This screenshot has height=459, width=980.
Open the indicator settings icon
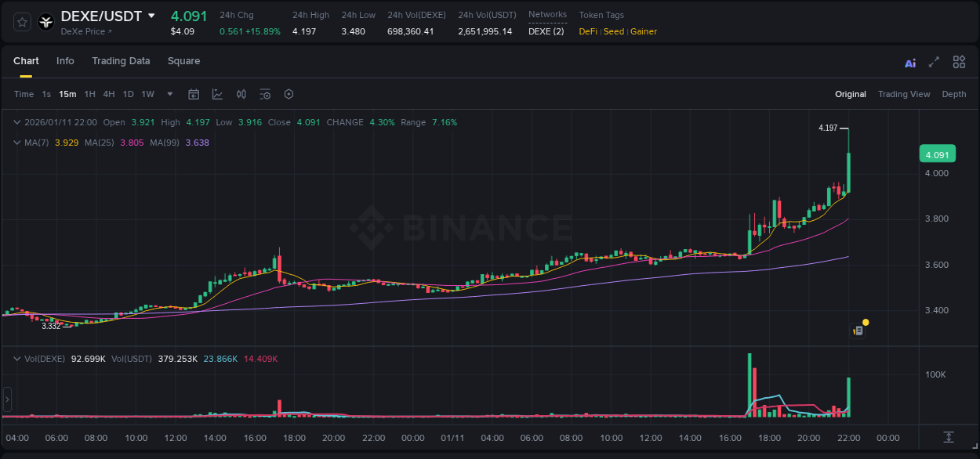coord(265,93)
